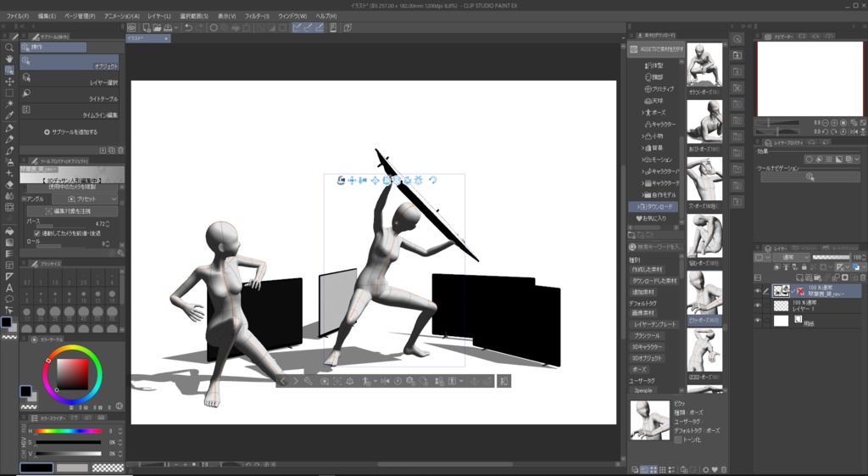Click Lock layer padlock icon
The width and height of the screenshot is (868, 476).
tap(804, 267)
